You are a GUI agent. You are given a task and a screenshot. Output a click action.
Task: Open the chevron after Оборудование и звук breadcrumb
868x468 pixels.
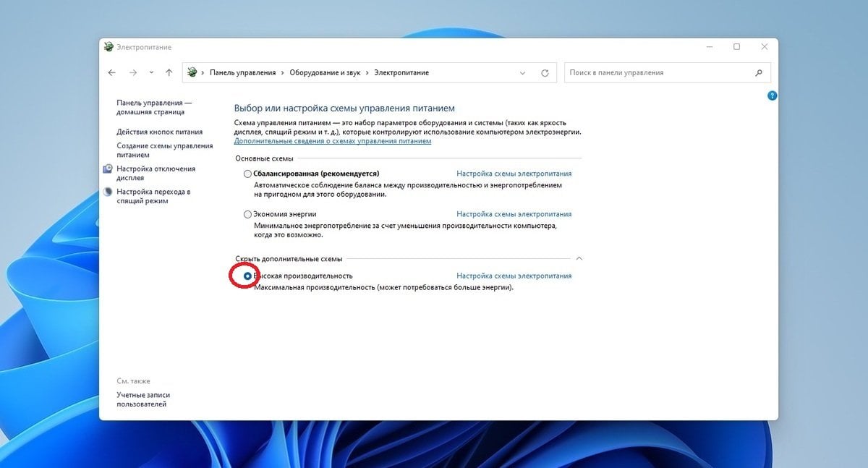click(x=367, y=72)
